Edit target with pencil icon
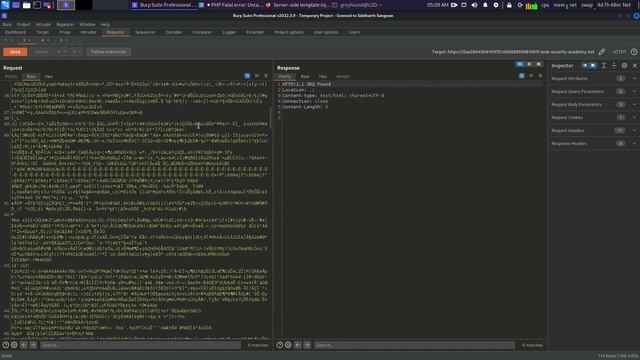 coord(602,52)
